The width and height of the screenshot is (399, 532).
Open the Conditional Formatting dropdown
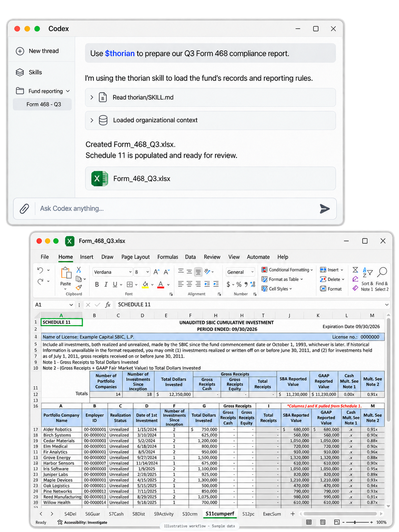click(287, 270)
